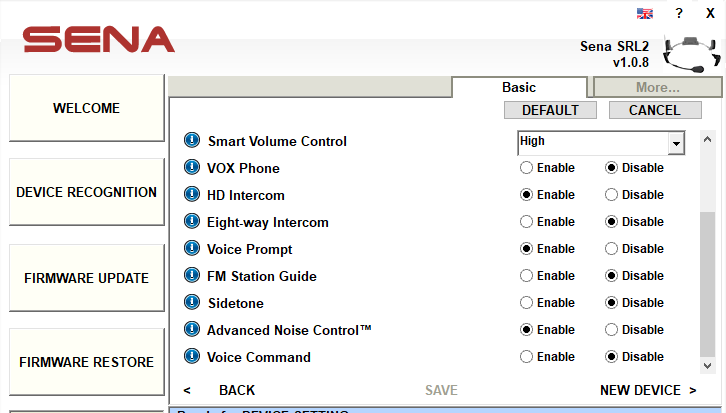
Task: Open the More... tab
Action: pyautogui.click(x=657, y=88)
